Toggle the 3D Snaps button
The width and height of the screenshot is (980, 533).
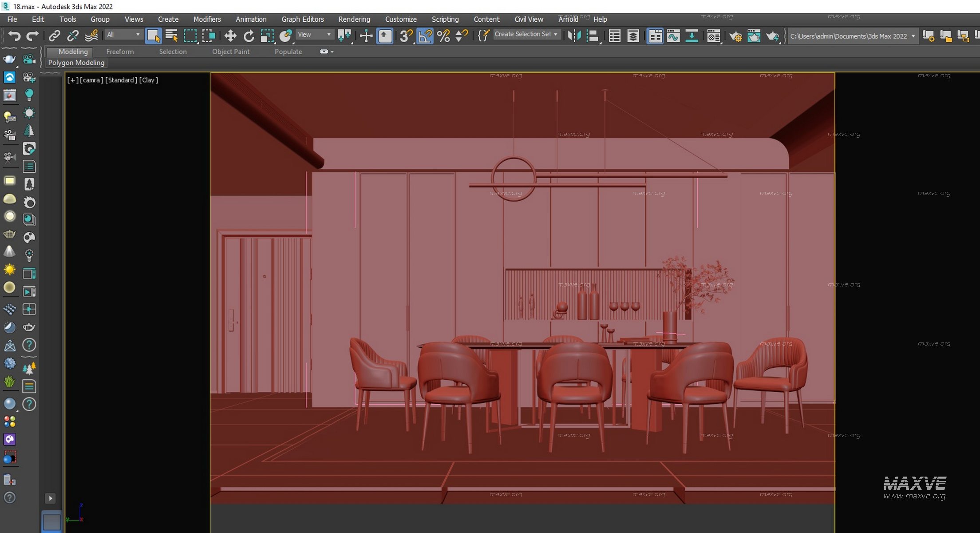[x=406, y=36]
